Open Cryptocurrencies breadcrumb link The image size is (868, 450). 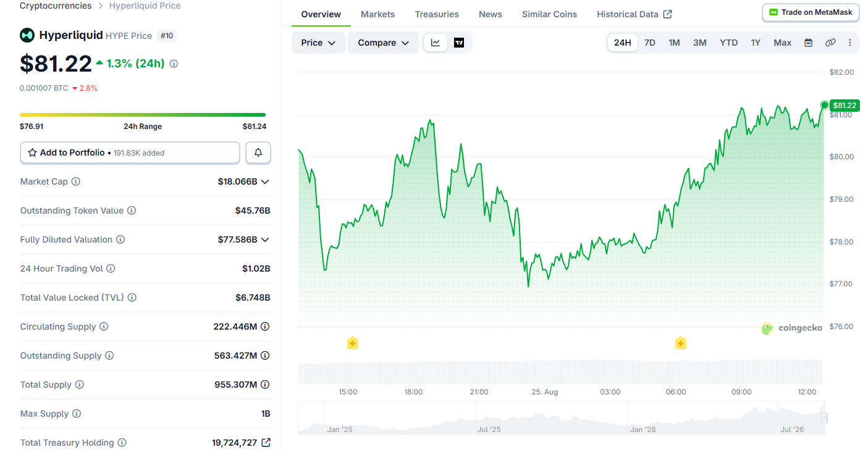click(56, 6)
